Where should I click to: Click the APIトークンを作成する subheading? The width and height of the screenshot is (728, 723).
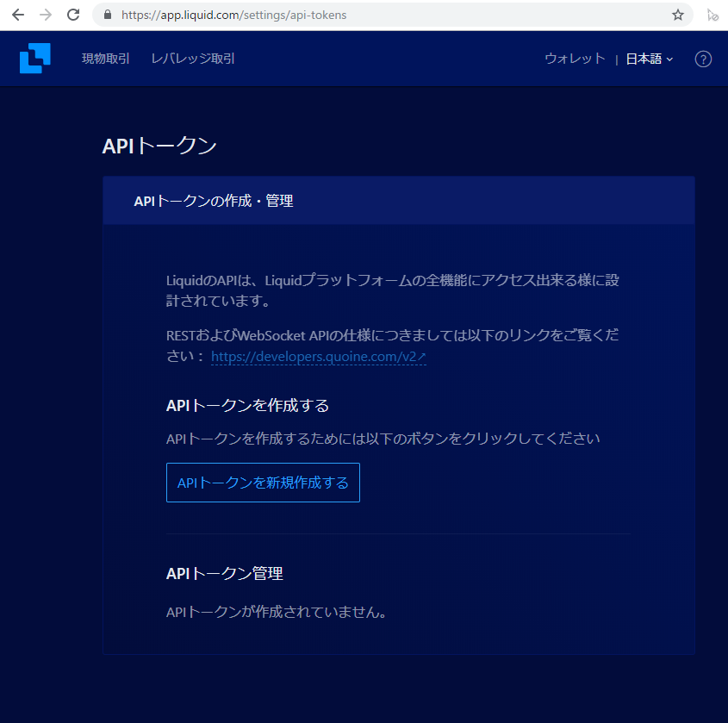pyautogui.click(x=247, y=405)
